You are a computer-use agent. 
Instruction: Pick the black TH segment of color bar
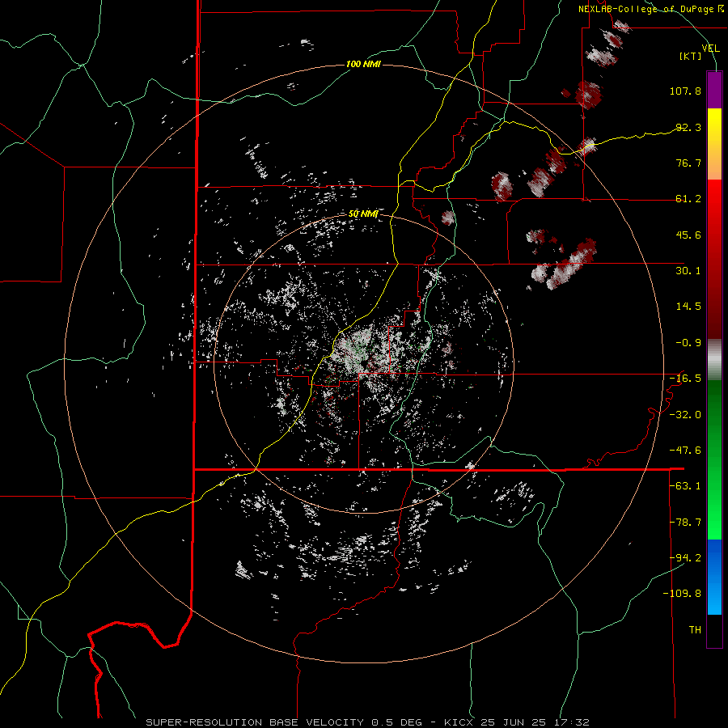[x=714, y=631]
